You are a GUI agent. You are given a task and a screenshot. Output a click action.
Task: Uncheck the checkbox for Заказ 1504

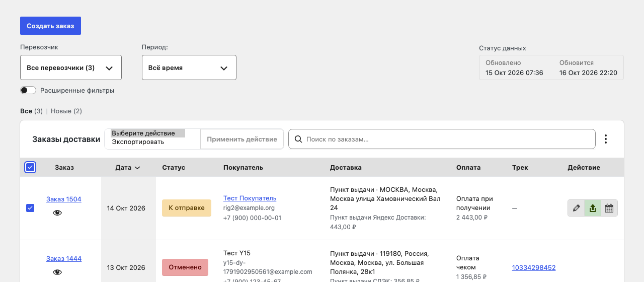[30, 208]
